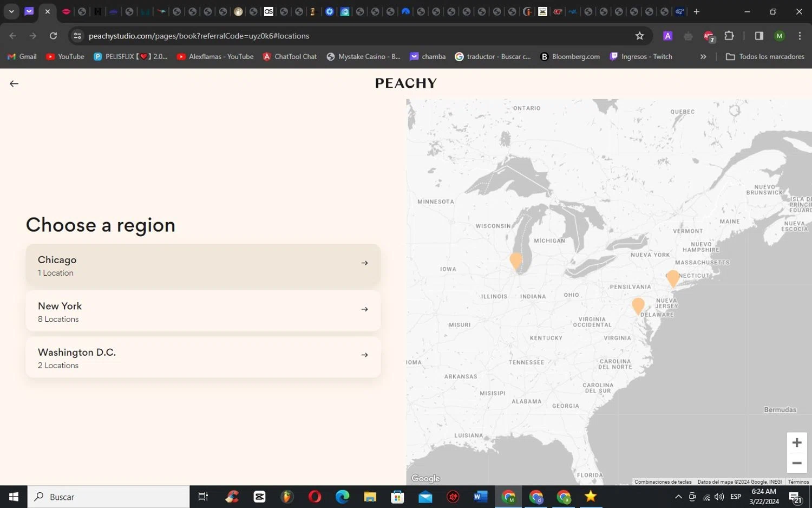Close the active tab
This screenshot has height=508, width=812.
click(48, 11)
